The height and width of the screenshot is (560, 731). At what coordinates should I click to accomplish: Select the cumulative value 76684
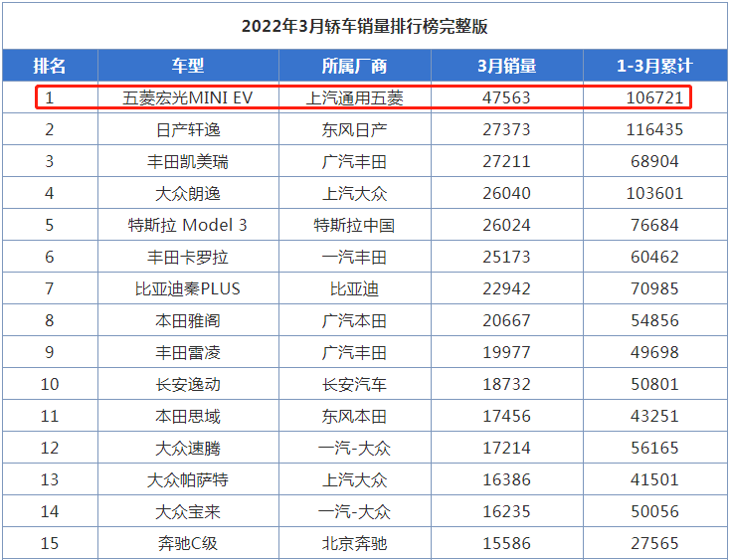(x=654, y=225)
